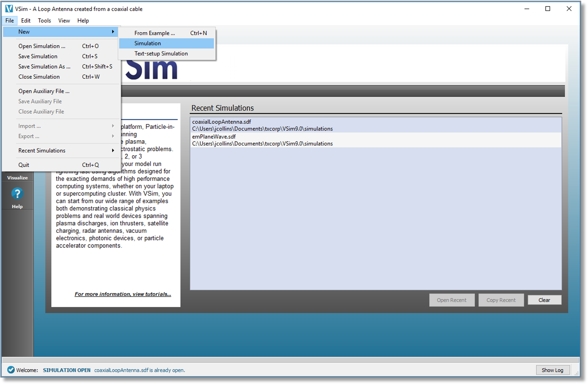Open the Tools menu
Screen dimensions: 588x384
44,20
